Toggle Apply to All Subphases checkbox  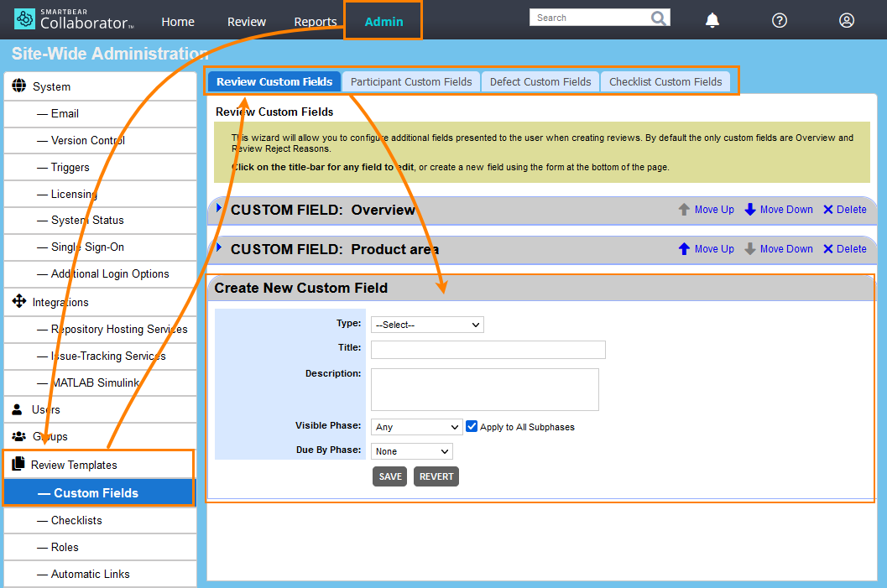[x=472, y=426]
